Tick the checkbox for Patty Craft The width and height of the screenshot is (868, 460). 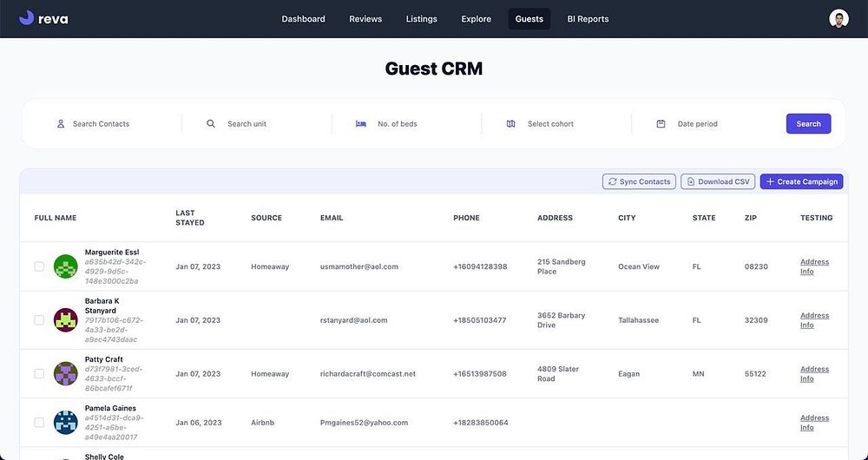pyautogui.click(x=39, y=374)
